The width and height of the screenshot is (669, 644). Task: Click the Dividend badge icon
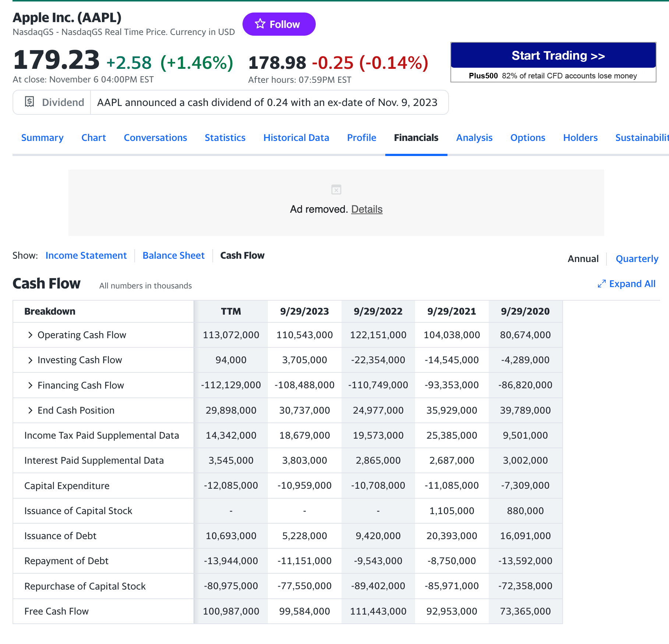pyautogui.click(x=29, y=102)
